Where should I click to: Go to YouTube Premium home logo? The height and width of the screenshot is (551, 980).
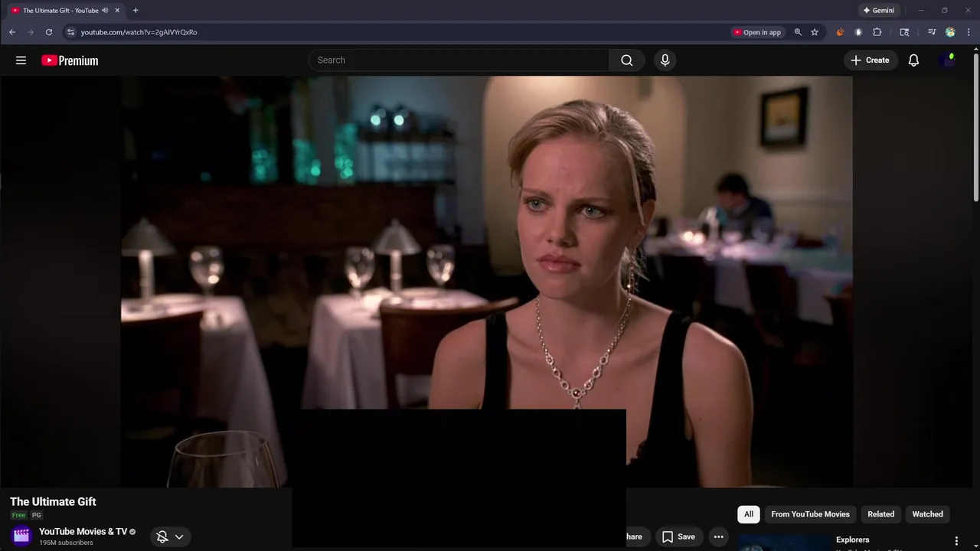[x=70, y=60]
